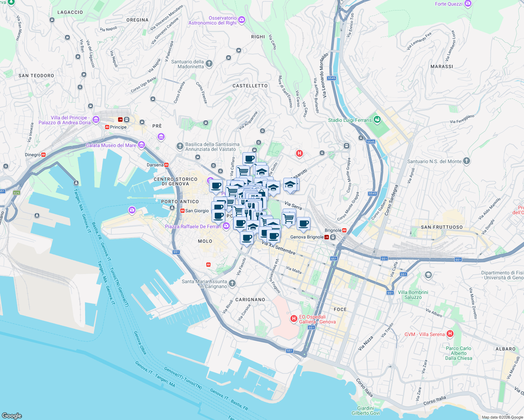The width and height of the screenshot is (524, 420).
Task: Select the shopping bag marker in the city center
Action: [x=262, y=192]
